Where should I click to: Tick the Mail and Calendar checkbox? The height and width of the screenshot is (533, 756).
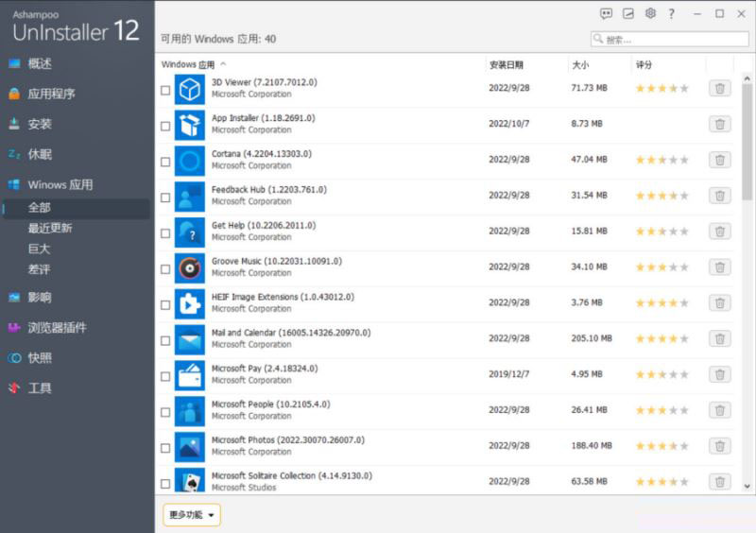[165, 340]
